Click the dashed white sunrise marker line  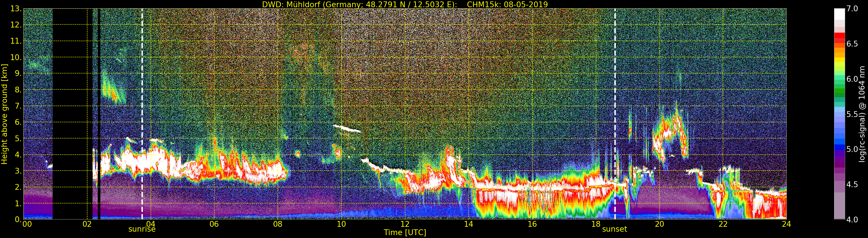[142, 114]
